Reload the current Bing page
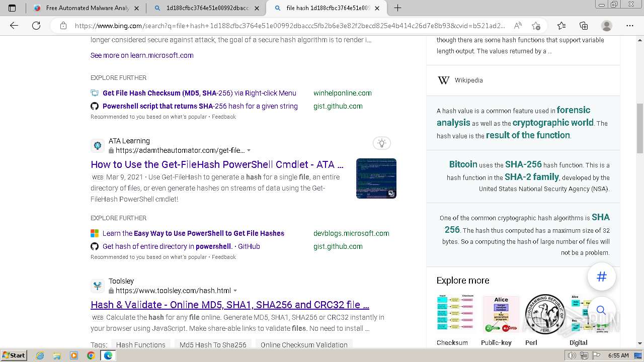 coord(36,26)
